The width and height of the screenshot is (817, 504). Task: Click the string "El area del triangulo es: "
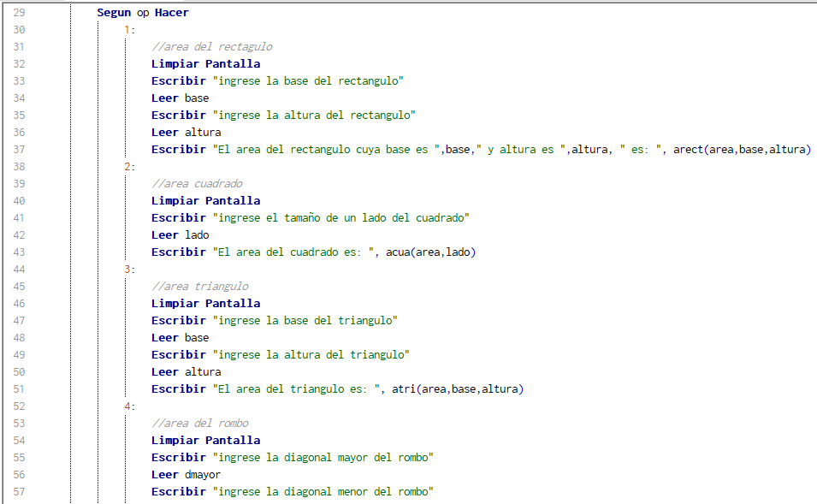click(296, 389)
